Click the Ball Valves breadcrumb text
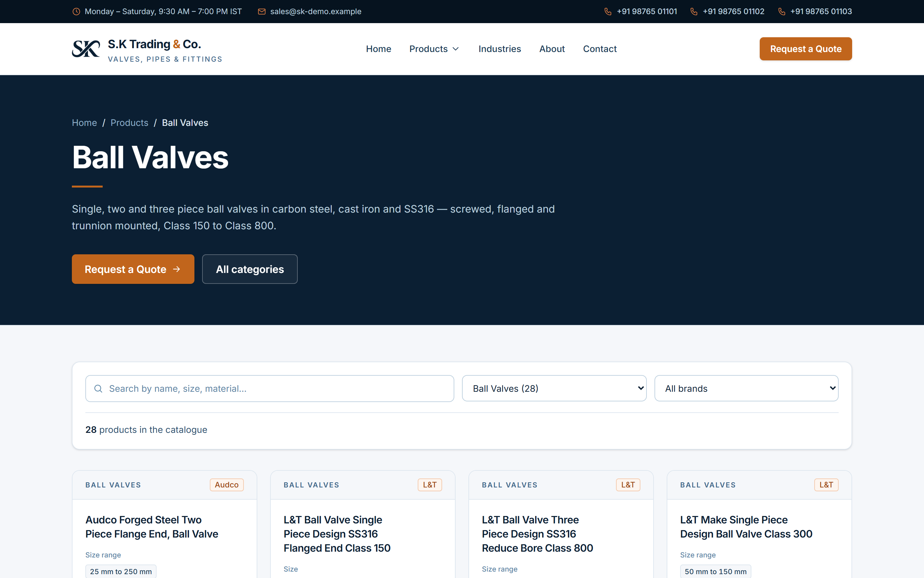The width and height of the screenshot is (924, 578). coord(185,123)
